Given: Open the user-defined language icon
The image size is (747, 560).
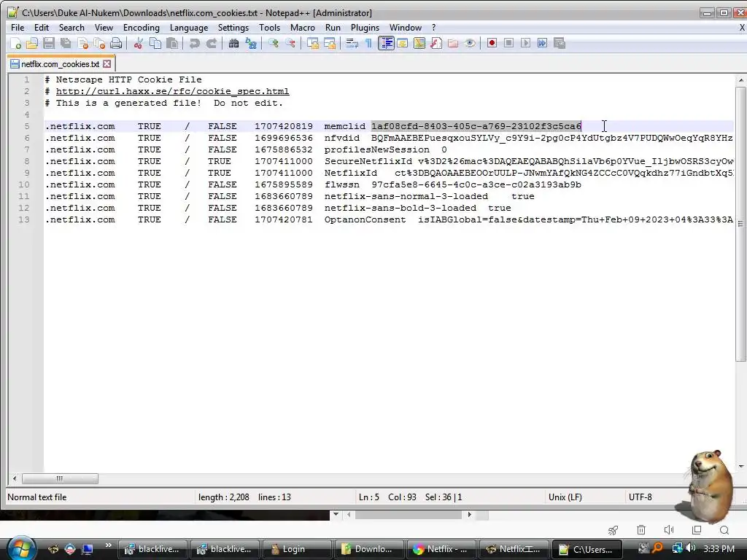Looking at the screenshot, I should 403,43.
